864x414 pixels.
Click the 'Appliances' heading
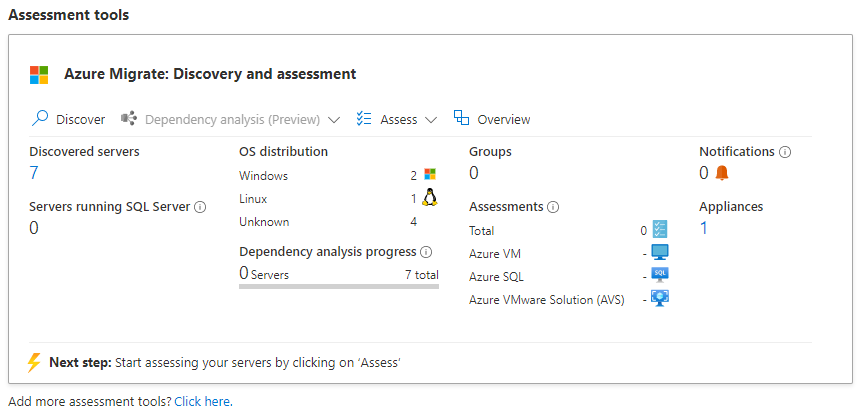point(731,207)
